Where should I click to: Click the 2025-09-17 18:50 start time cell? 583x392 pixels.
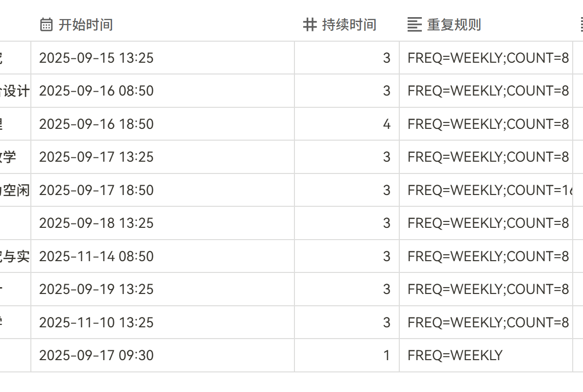[x=97, y=190]
